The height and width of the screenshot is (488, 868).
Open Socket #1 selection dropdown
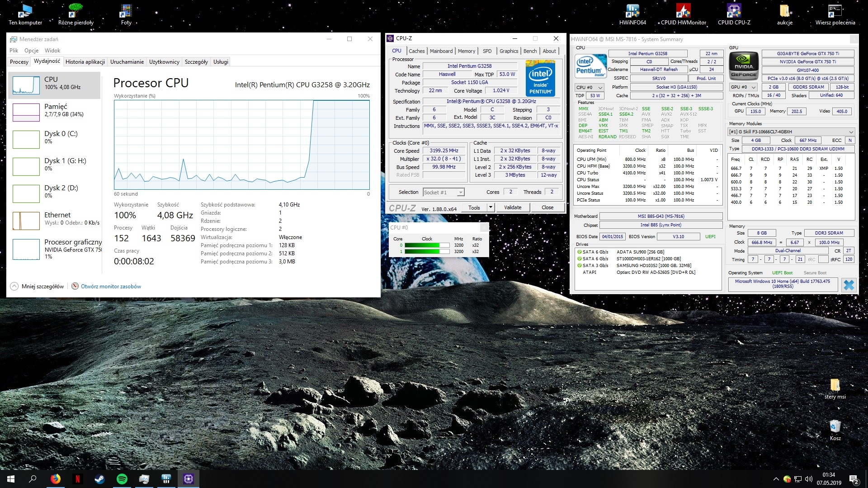pos(443,192)
